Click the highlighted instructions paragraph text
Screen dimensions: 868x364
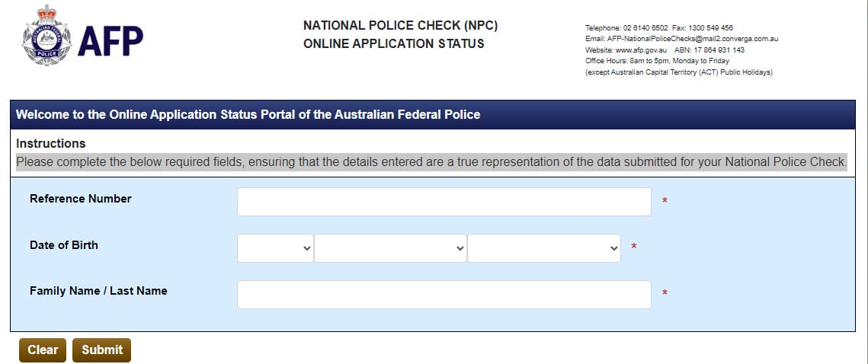(432, 163)
